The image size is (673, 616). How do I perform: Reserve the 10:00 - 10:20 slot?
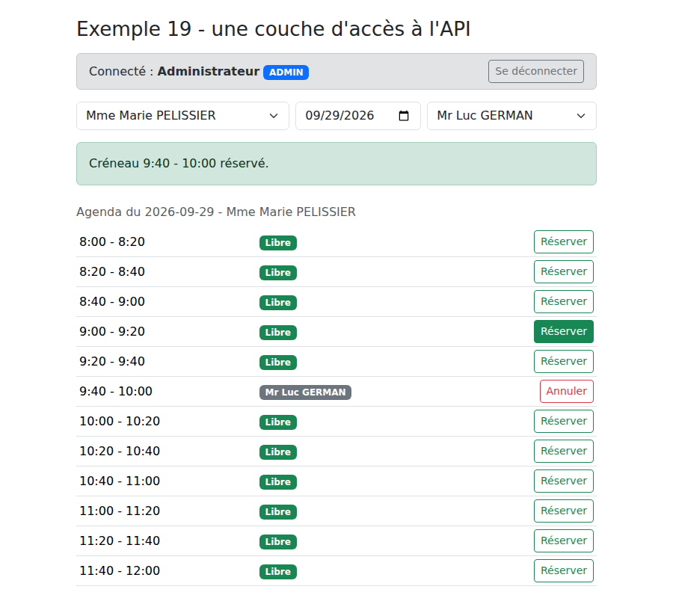point(564,421)
